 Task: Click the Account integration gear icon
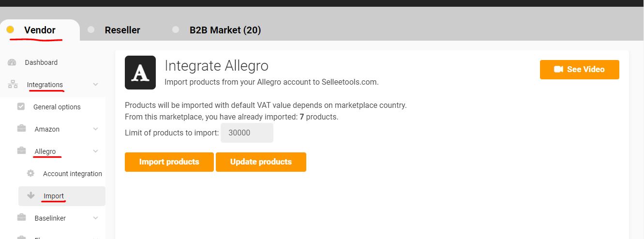click(31, 173)
